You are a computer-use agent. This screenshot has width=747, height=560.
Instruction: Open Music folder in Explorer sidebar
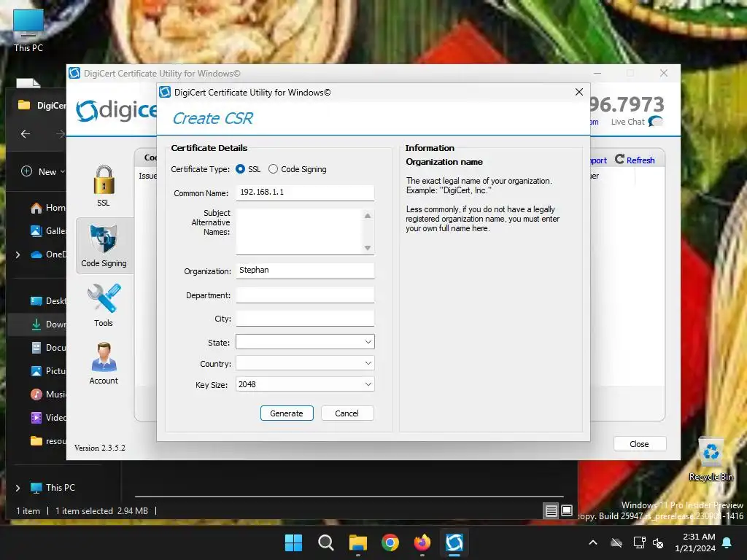point(47,394)
